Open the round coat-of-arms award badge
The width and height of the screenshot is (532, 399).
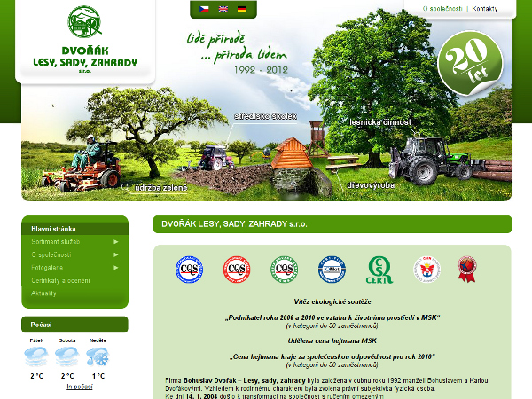[x=427, y=270]
